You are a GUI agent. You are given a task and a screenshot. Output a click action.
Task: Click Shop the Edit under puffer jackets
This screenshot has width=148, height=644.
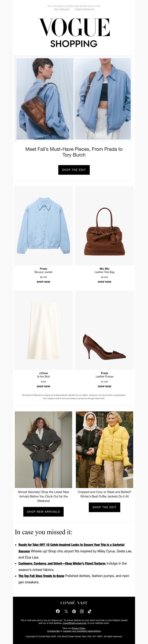104,507
